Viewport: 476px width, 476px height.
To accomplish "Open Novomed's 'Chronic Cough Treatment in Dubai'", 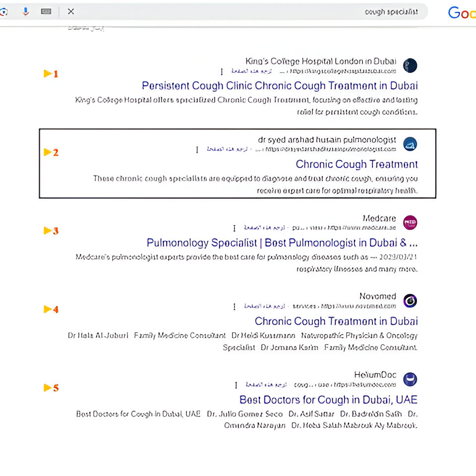I will click(336, 321).
